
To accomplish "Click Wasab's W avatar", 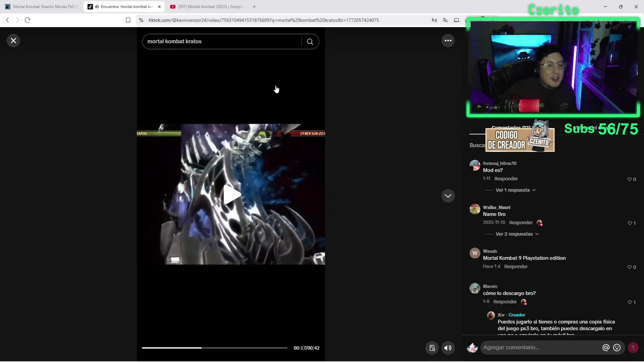I will coord(475,253).
